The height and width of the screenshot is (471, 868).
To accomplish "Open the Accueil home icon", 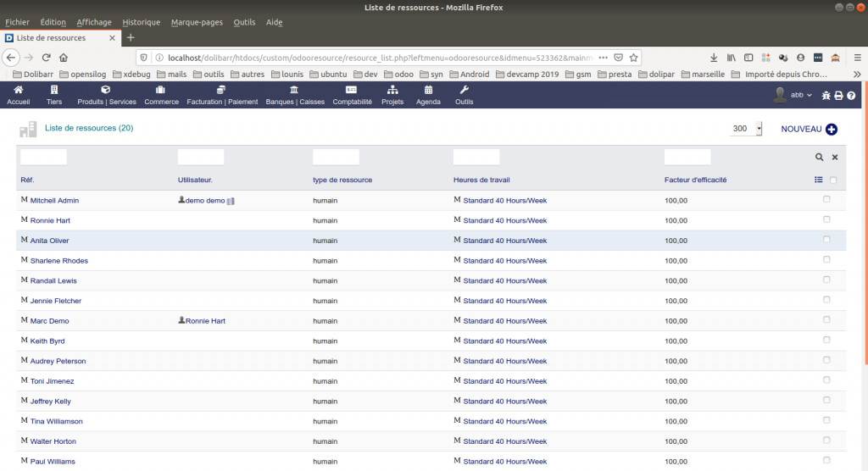I will (18, 94).
